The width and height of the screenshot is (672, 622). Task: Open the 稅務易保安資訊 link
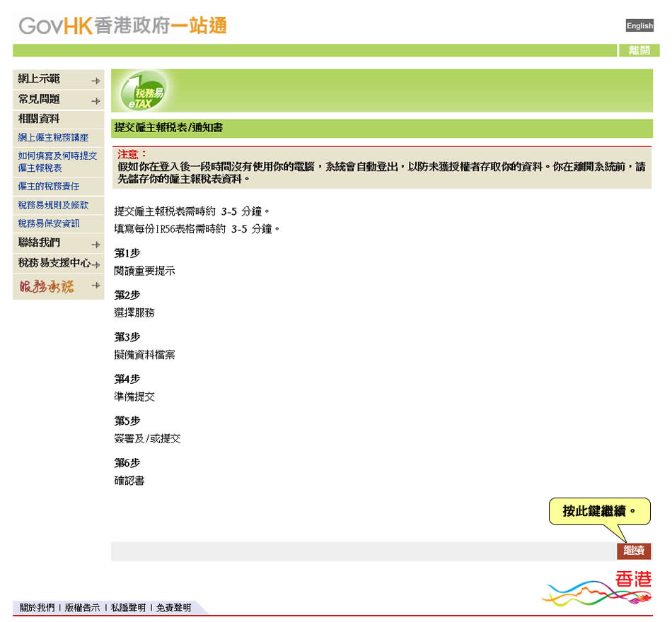(48, 223)
